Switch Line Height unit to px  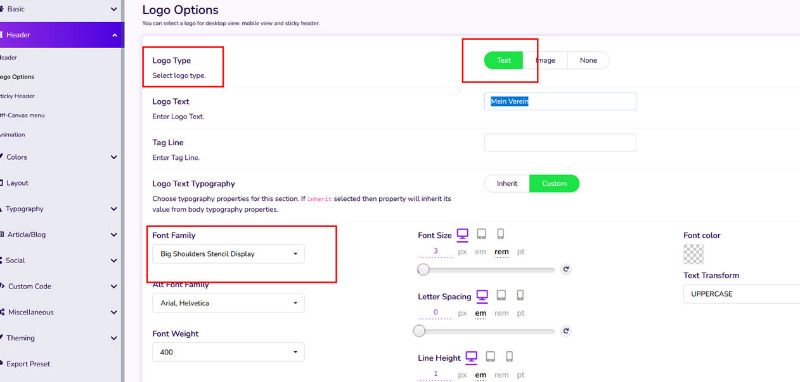coord(462,375)
